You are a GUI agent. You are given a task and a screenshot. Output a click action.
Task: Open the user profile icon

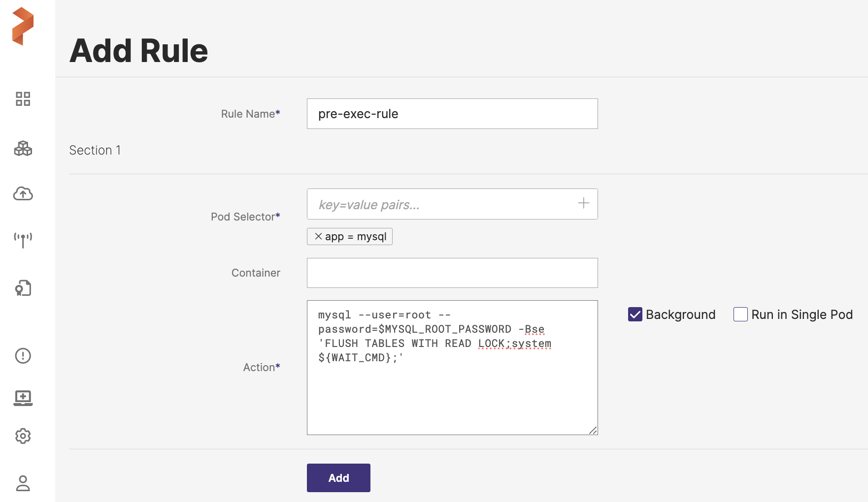pyautogui.click(x=23, y=483)
